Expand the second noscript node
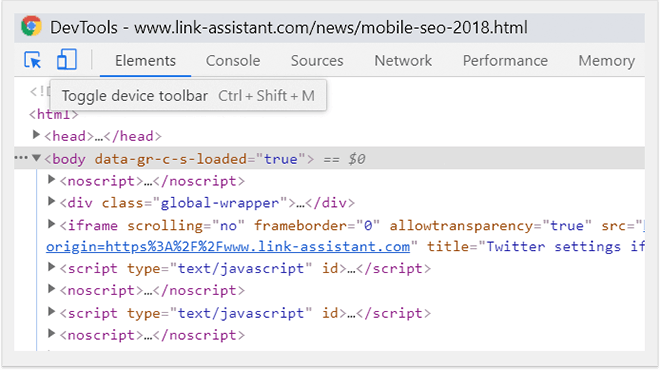 pos(51,289)
